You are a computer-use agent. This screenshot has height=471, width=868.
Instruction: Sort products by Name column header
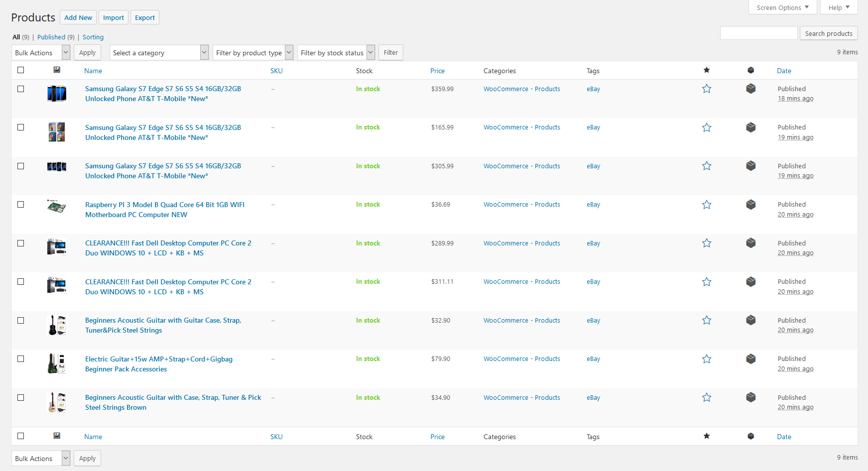point(93,71)
